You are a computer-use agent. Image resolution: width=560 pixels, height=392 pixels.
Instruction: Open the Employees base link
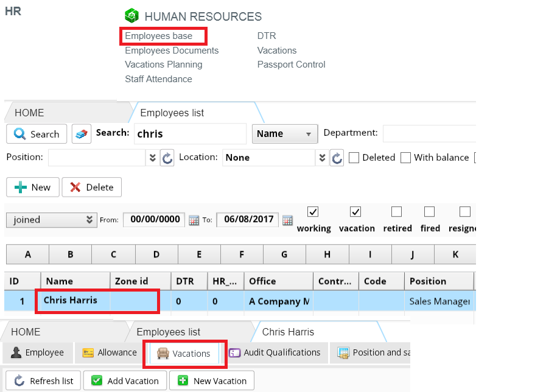pyautogui.click(x=159, y=36)
